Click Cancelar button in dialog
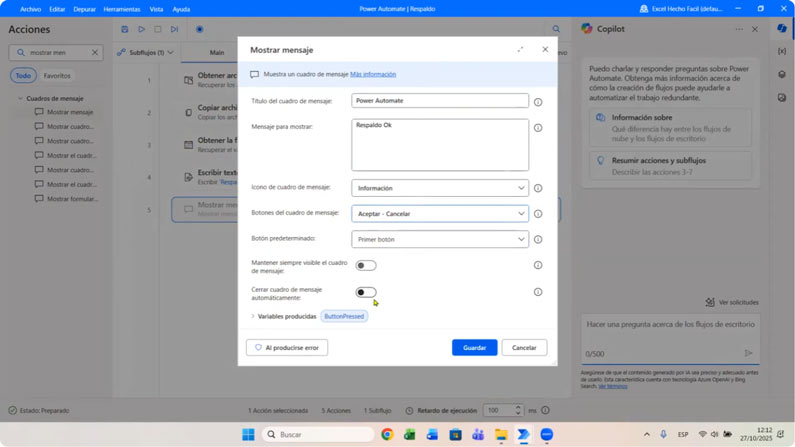 (x=524, y=348)
